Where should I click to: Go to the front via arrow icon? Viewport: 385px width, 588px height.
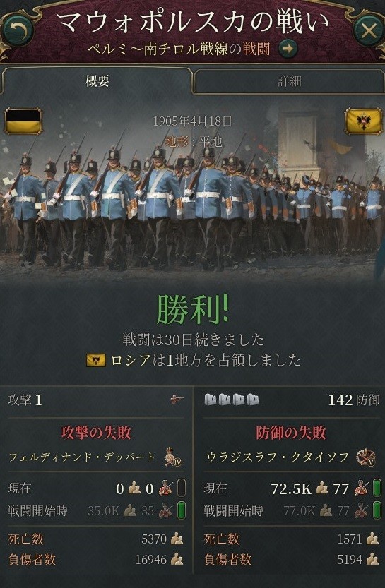288,49
